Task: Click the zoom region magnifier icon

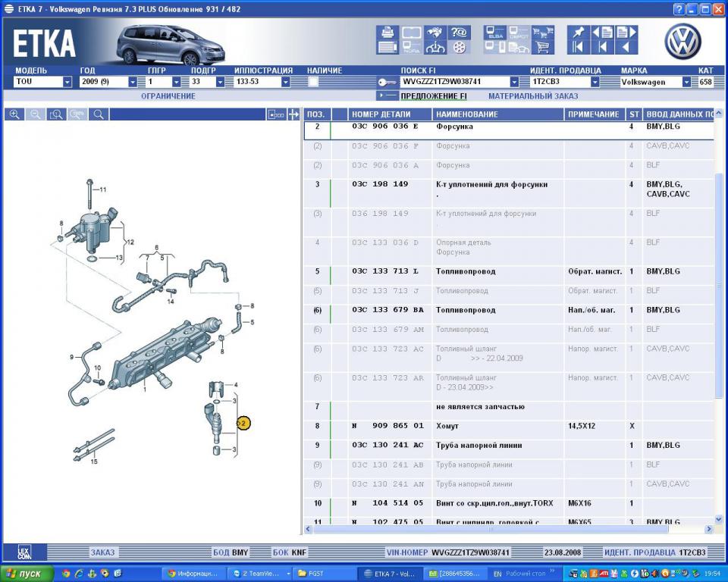Action: click(56, 114)
